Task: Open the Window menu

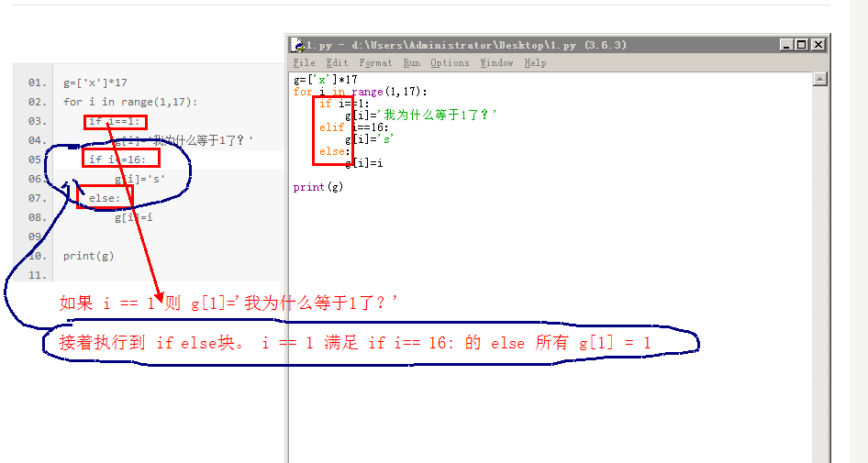Action: click(x=496, y=63)
